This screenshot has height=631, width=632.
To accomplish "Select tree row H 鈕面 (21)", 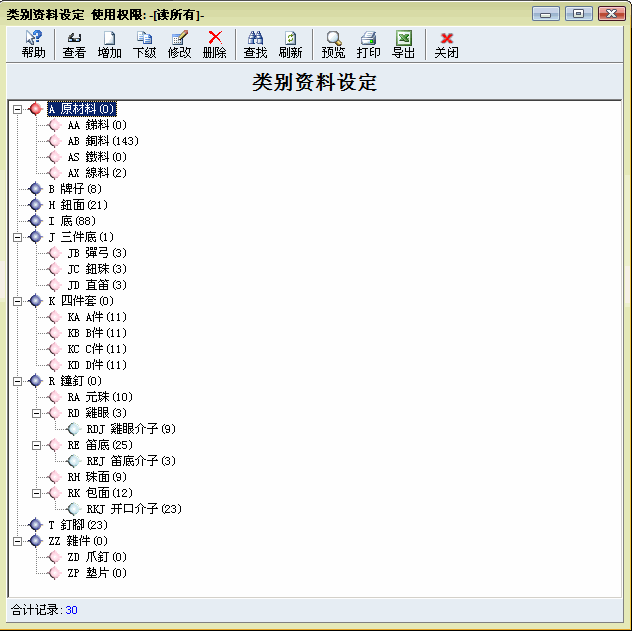I will [x=78, y=205].
